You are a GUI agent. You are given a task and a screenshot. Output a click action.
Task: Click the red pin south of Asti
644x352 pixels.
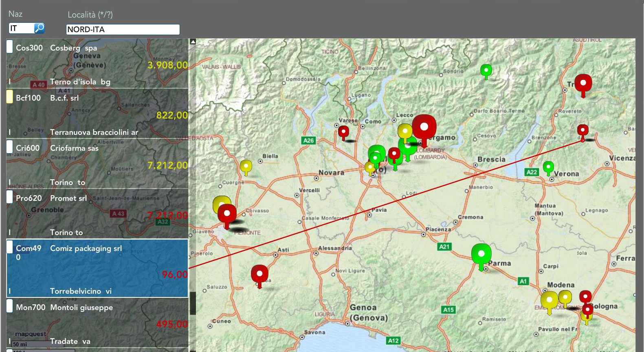[x=259, y=275]
